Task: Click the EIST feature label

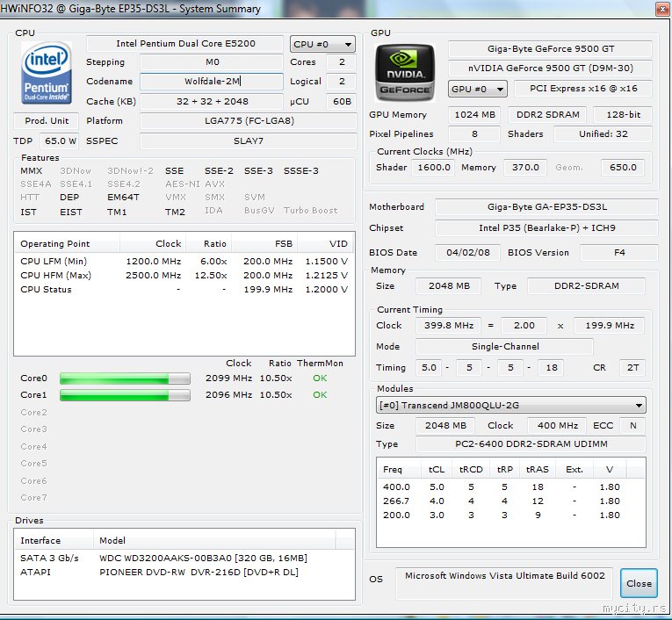Action: coord(71,213)
